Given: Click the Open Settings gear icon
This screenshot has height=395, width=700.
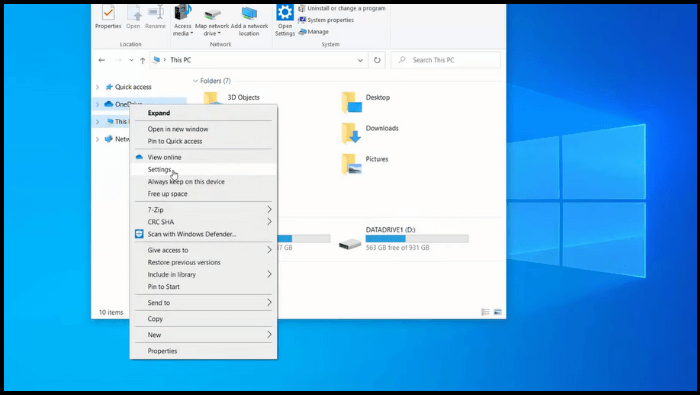Looking at the screenshot, I should 285,12.
